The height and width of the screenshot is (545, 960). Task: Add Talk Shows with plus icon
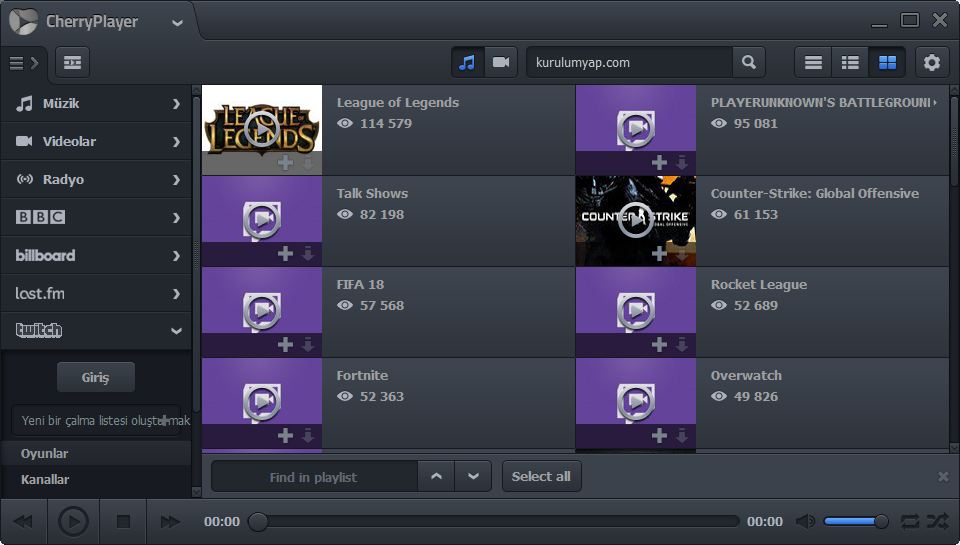tap(285, 254)
